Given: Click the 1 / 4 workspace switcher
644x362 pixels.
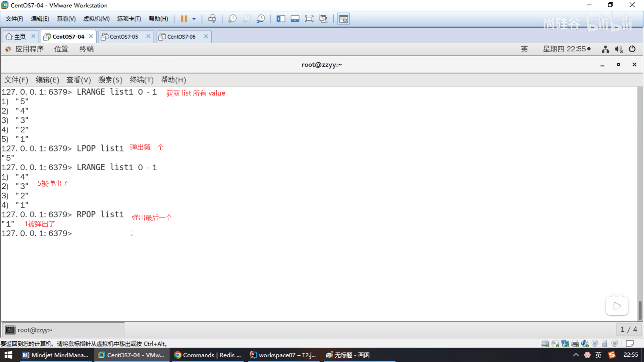Looking at the screenshot, I should (x=628, y=329).
